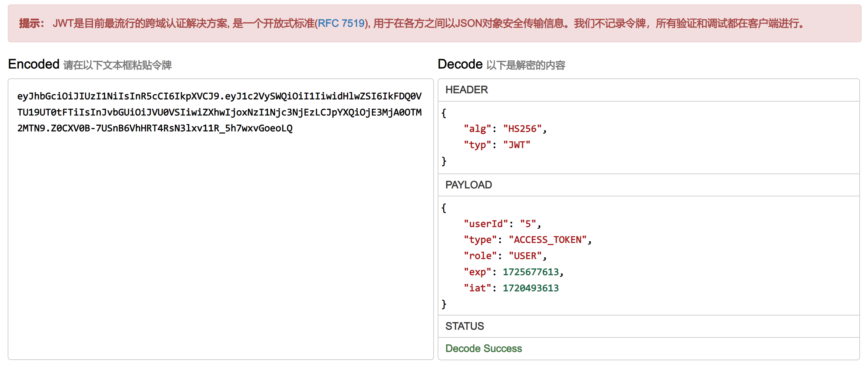The image size is (868, 368).
Task: Click the "ACCESS_TOKEN" type value
Action: coord(548,240)
